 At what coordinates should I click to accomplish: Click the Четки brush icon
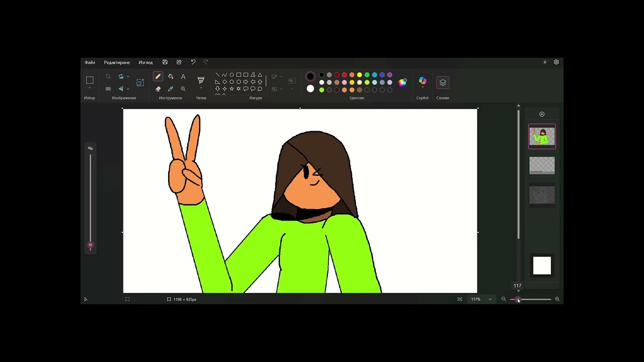point(201,80)
